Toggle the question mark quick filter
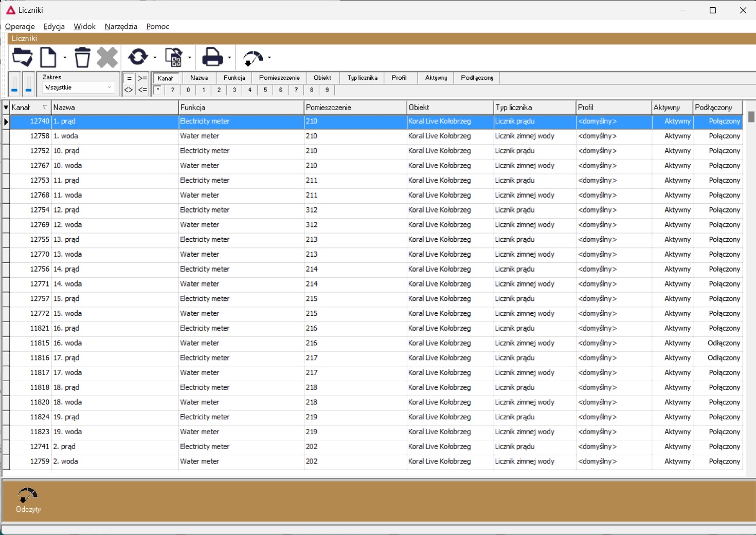This screenshot has width=756, height=535. coord(173,90)
